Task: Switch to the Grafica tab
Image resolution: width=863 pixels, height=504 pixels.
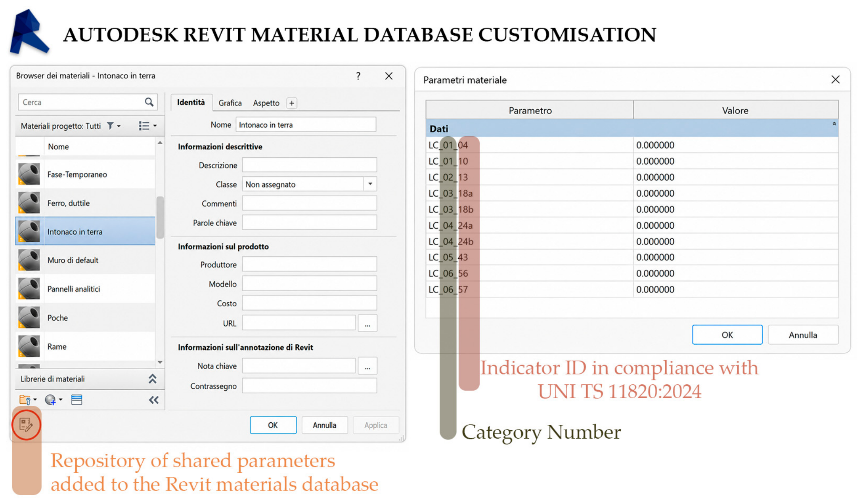Action: pos(230,103)
